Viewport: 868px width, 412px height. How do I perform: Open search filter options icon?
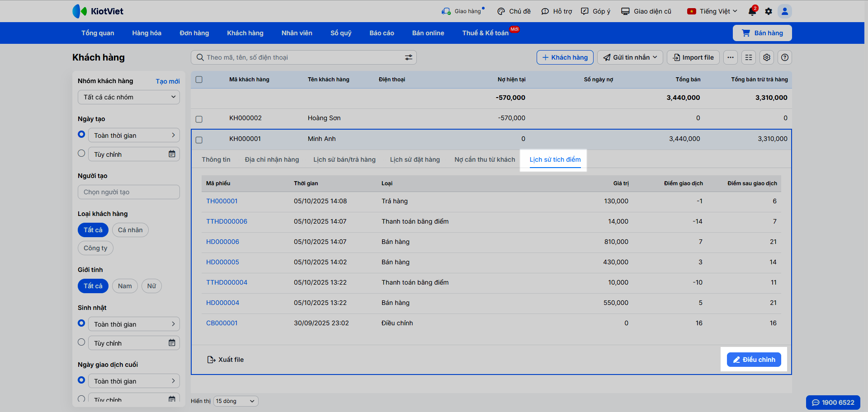click(408, 57)
